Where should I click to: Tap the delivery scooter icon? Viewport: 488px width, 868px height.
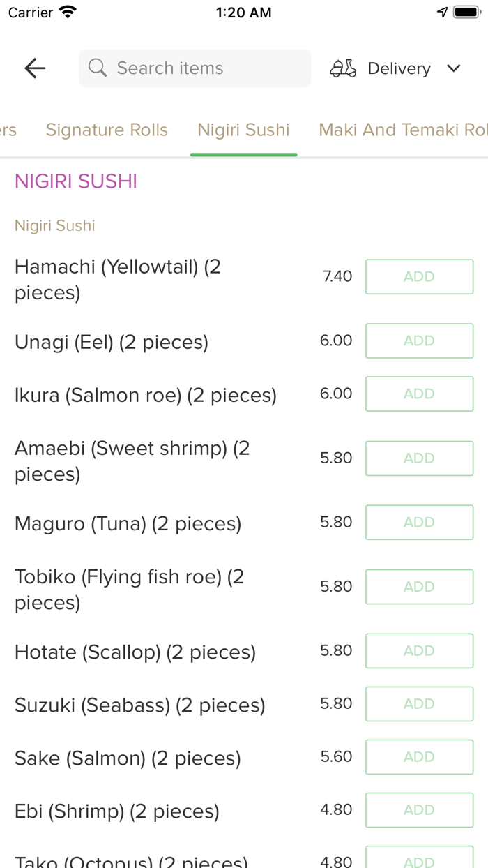click(x=342, y=68)
